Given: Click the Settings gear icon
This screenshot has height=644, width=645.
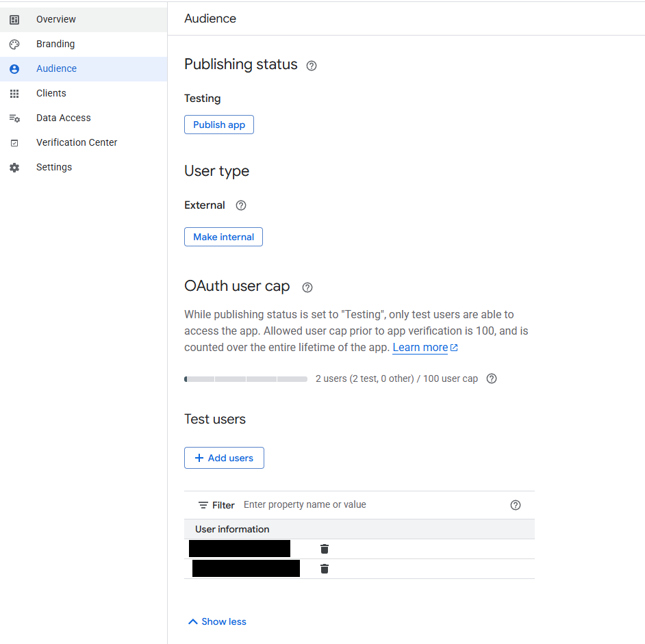Looking at the screenshot, I should coord(14,168).
